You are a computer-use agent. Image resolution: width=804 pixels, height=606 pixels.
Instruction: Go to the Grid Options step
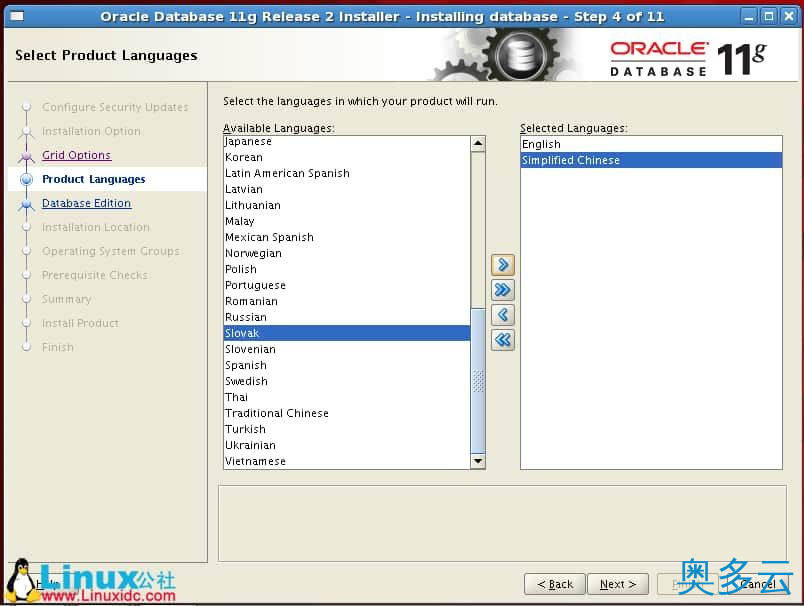76,155
